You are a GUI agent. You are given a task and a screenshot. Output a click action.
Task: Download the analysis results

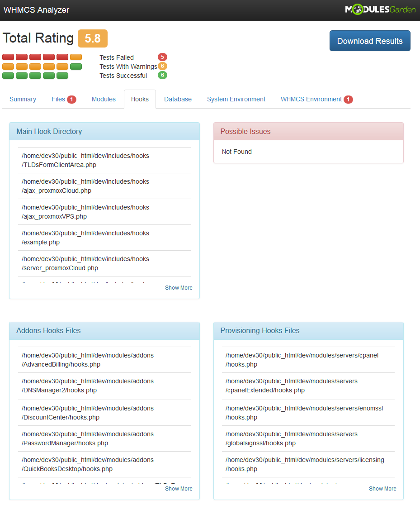pos(370,41)
